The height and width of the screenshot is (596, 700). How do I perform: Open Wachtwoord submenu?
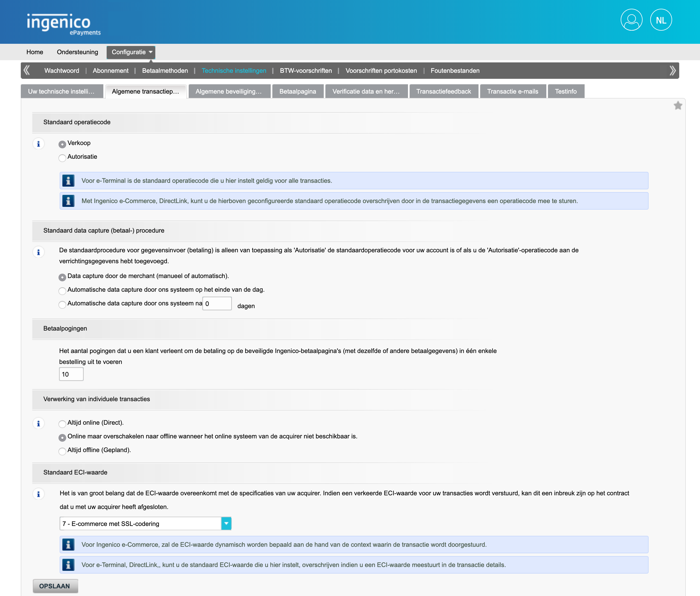click(62, 71)
